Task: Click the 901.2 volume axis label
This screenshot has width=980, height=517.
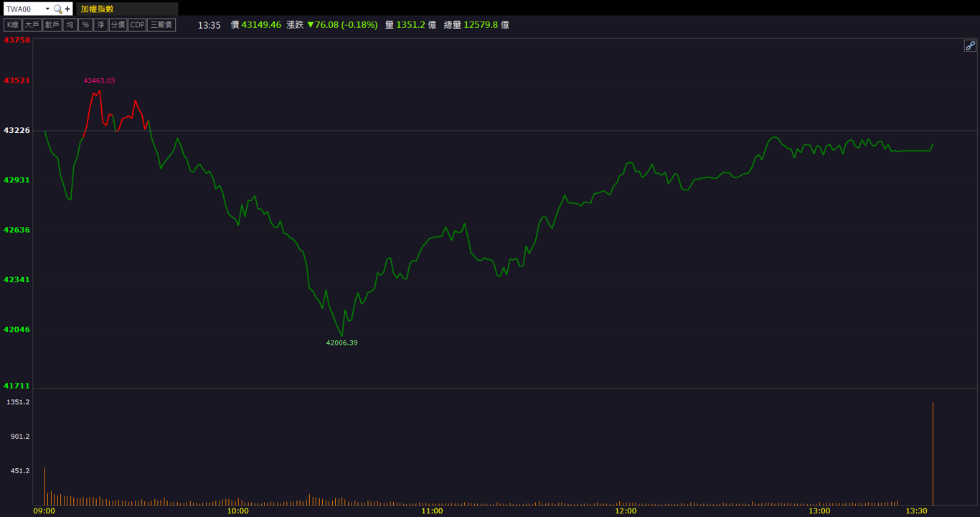Action: point(20,436)
